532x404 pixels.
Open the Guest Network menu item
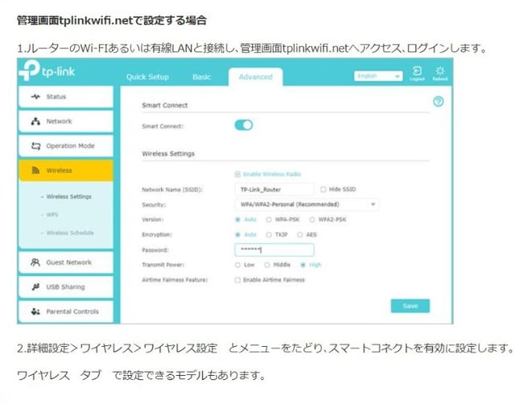point(66,262)
